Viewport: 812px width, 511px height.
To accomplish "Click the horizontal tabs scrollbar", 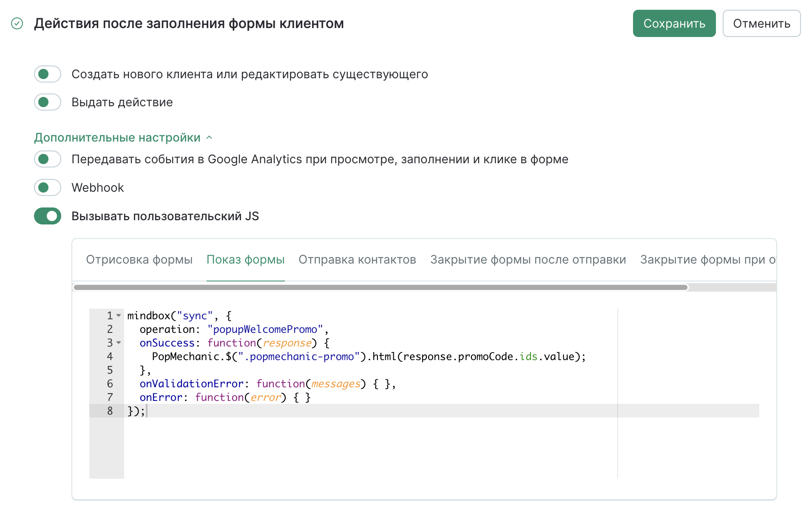I will pyautogui.click(x=380, y=287).
